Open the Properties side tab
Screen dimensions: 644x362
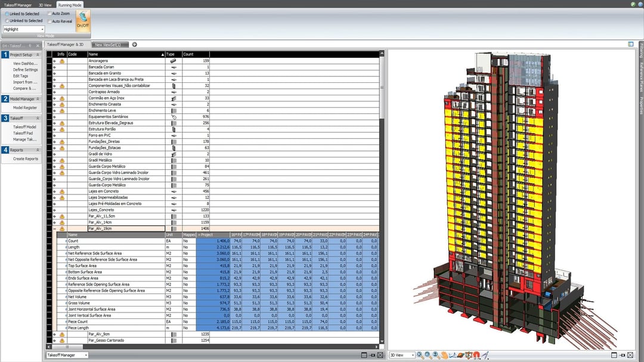coord(640,106)
